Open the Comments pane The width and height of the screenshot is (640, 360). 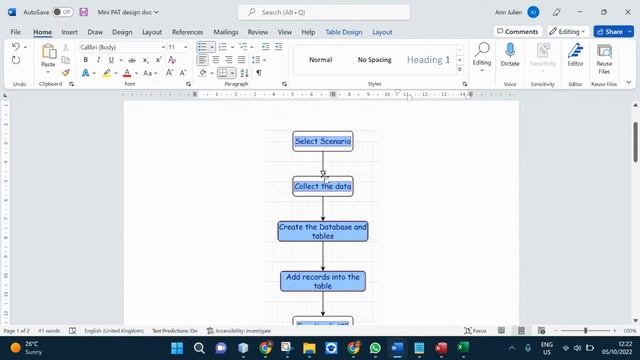[518, 31]
